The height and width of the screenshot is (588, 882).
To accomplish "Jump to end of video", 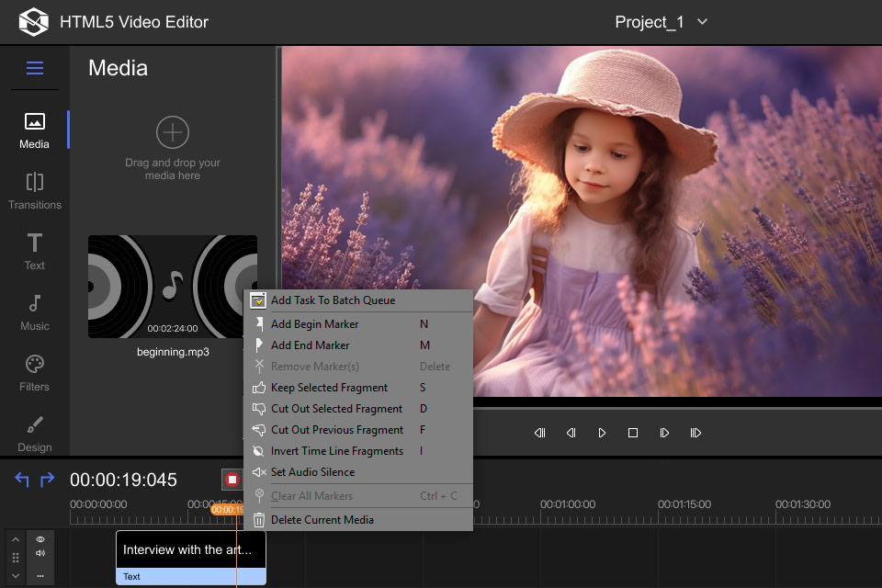I will tap(695, 433).
